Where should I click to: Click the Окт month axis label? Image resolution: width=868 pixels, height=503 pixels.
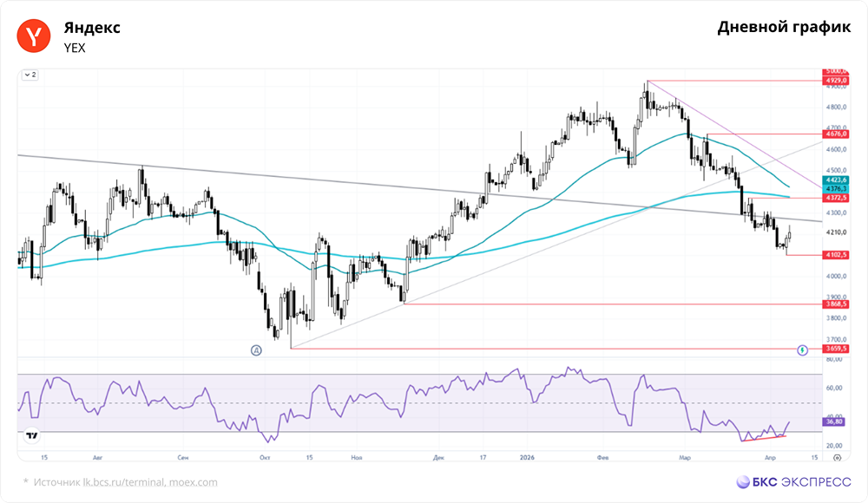pyautogui.click(x=265, y=458)
